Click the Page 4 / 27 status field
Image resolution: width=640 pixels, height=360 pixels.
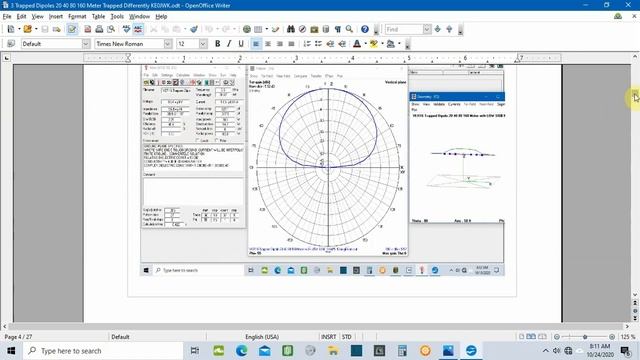click(x=18, y=337)
